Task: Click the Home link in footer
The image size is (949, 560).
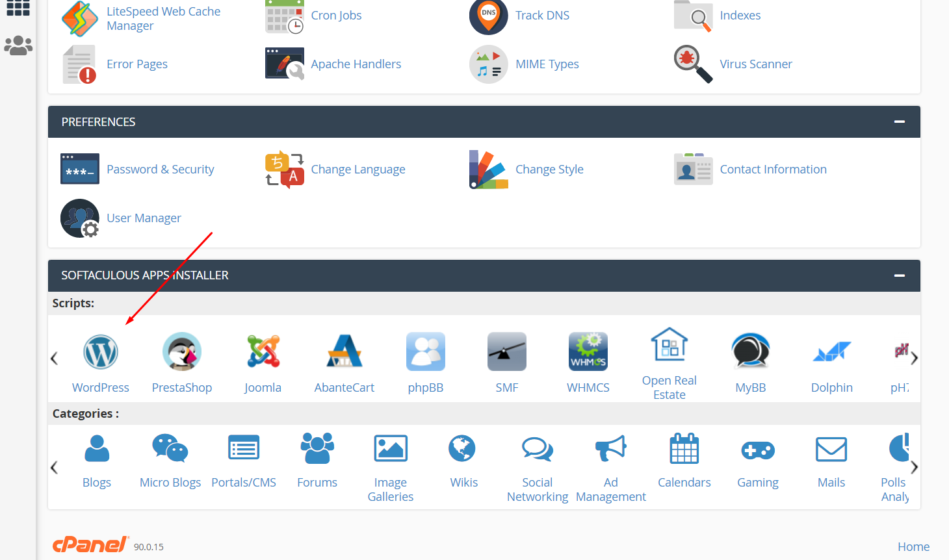Action: [913, 546]
